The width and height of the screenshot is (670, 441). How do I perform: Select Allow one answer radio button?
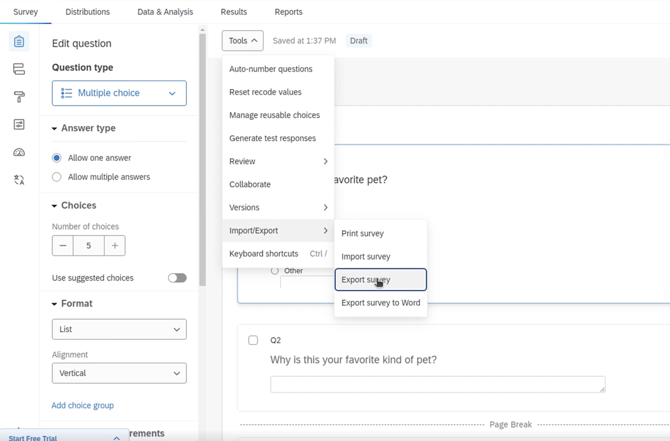pos(56,158)
